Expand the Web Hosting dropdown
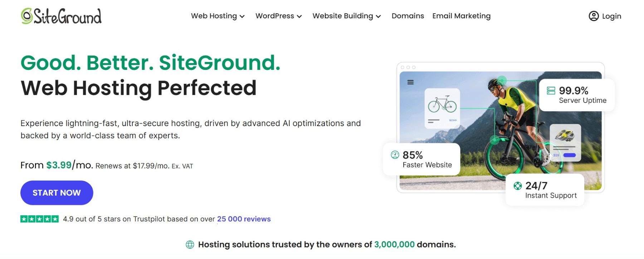 (x=218, y=16)
